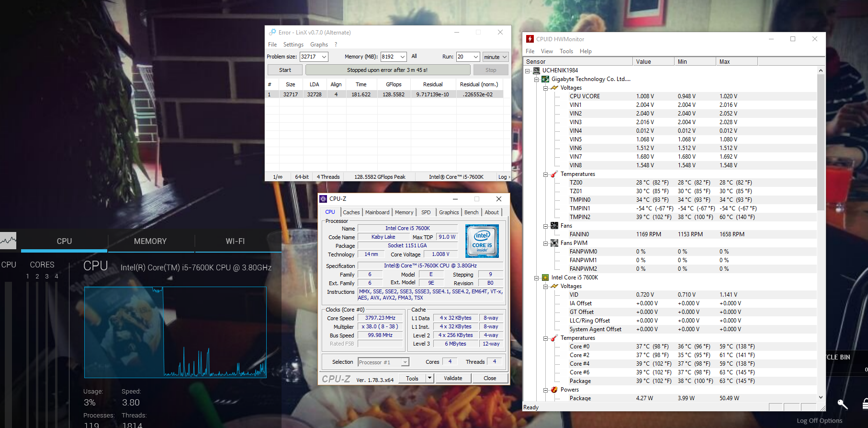The height and width of the screenshot is (428, 868).
Task: Open the Graphs menu in LinX
Action: tap(319, 45)
